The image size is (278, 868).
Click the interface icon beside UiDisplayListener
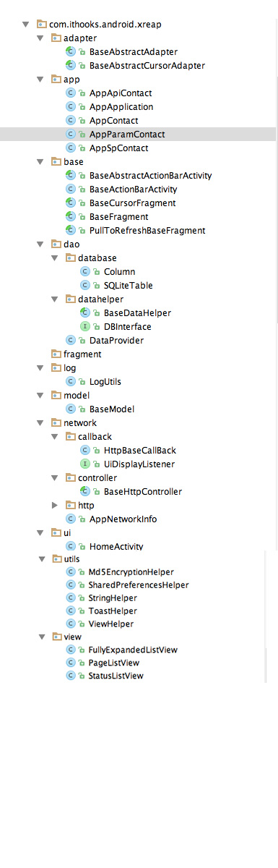pyautogui.click(x=85, y=464)
